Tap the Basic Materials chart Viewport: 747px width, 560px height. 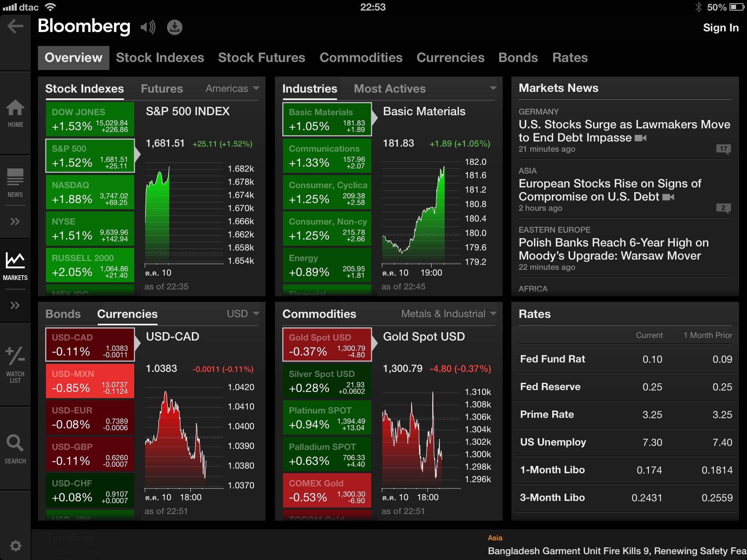point(421,213)
